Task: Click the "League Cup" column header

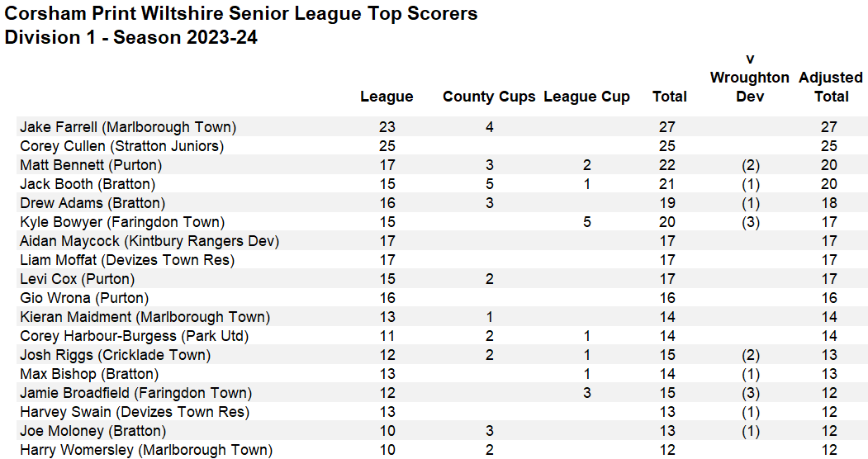Action: [x=586, y=97]
